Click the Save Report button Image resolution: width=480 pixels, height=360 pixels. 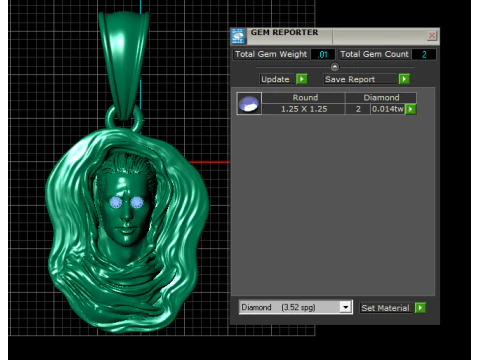pos(360,79)
